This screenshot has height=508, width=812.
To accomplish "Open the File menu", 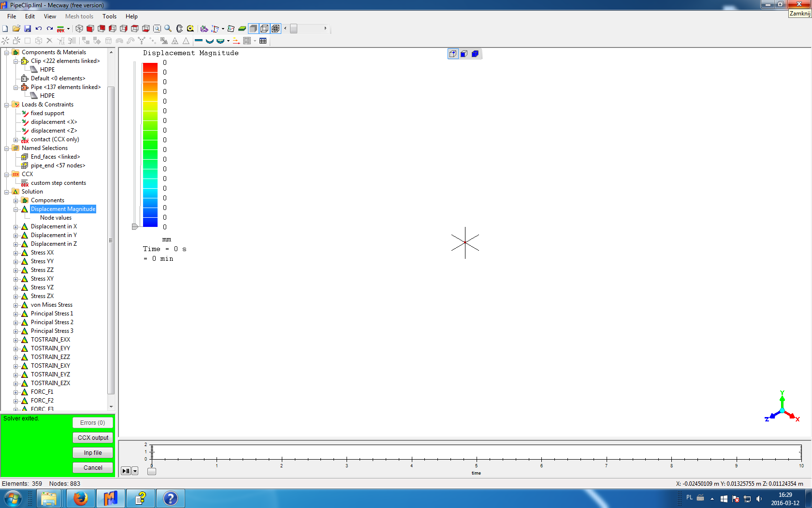I will pos(12,16).
